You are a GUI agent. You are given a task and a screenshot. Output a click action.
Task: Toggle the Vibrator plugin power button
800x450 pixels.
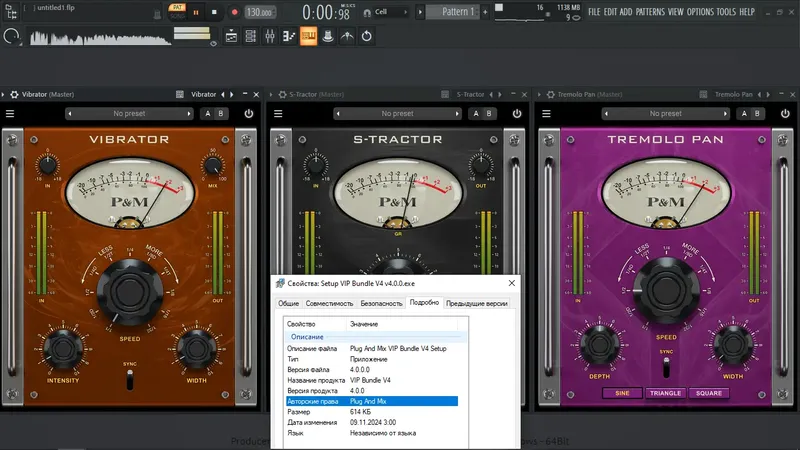click(249, 114)
